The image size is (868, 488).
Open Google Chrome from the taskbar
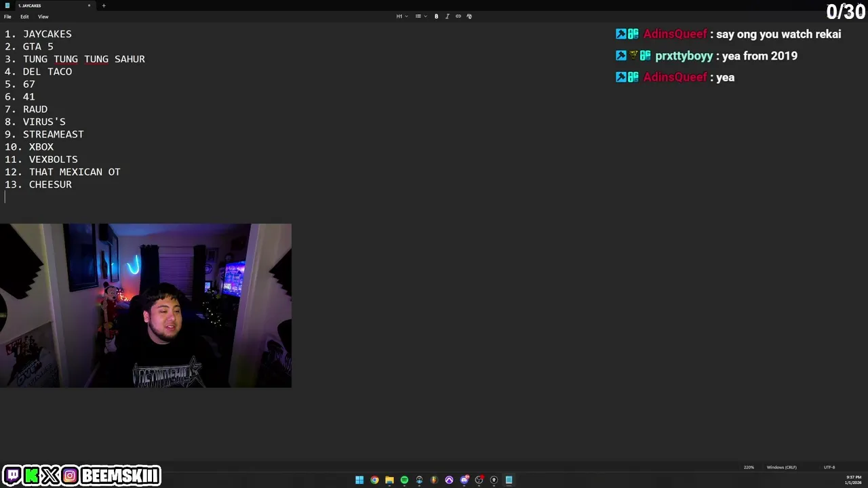click(374, 480)
